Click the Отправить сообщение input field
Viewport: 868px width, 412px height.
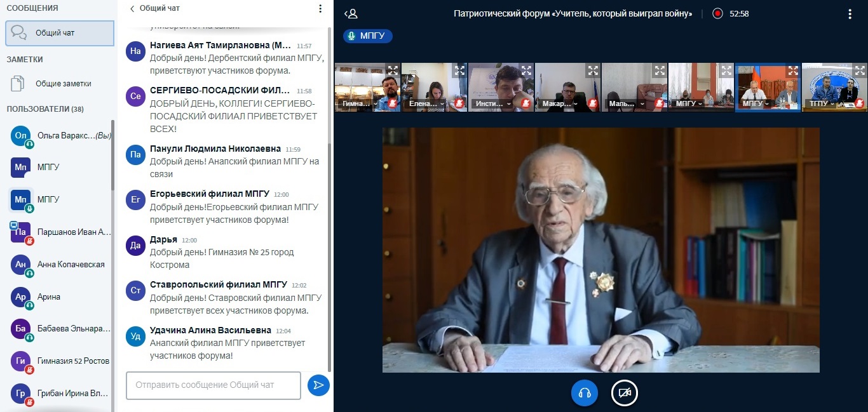click(x=213, y=385)
